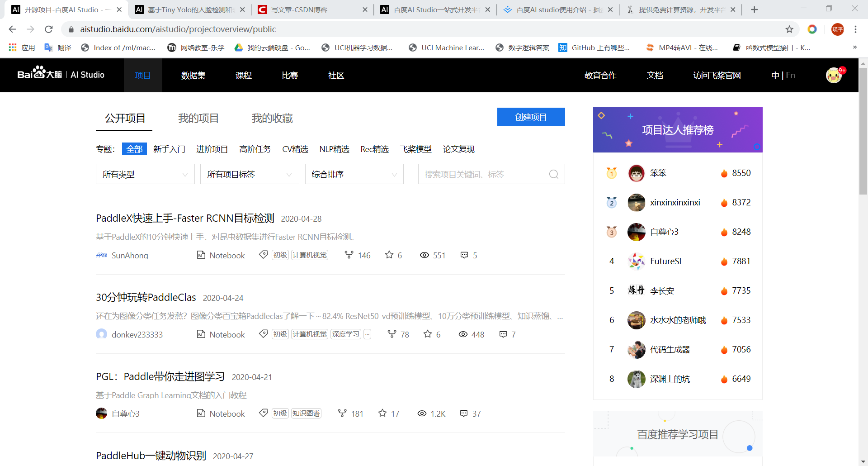Expand more tags ellipsis on PaddleClas row
This screenshot has height=466, width=868.
[x=367, y=334]
